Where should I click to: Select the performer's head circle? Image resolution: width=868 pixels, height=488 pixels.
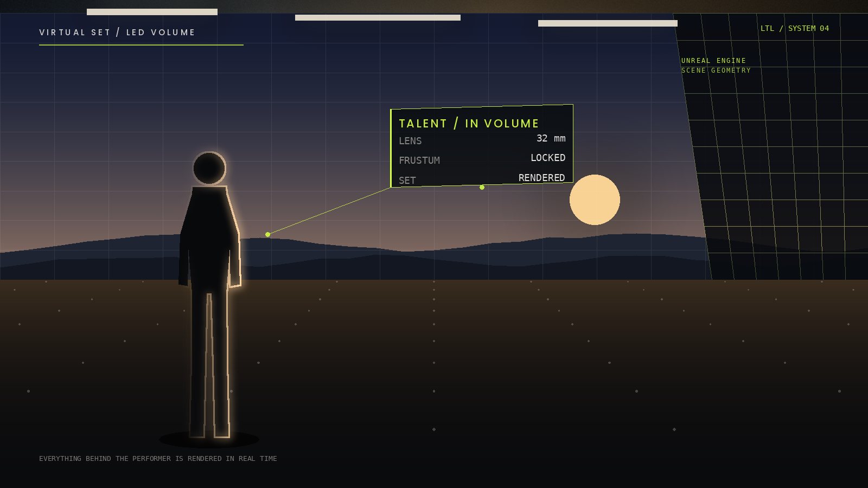coord(209,168)
